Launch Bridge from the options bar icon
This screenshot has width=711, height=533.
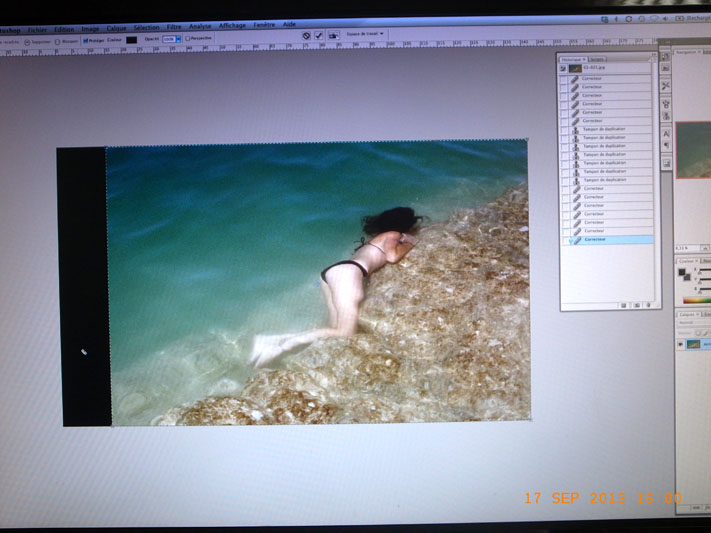(334, 35)
